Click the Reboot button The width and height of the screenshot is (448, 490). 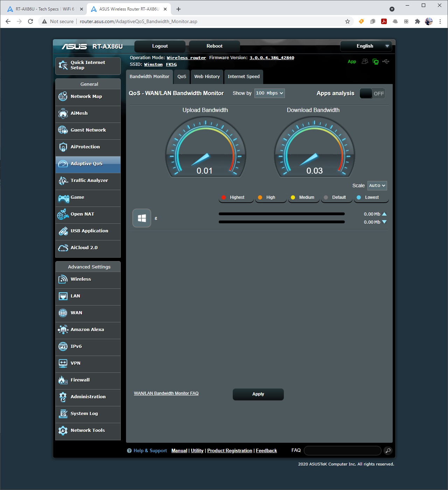click(214, 46)
